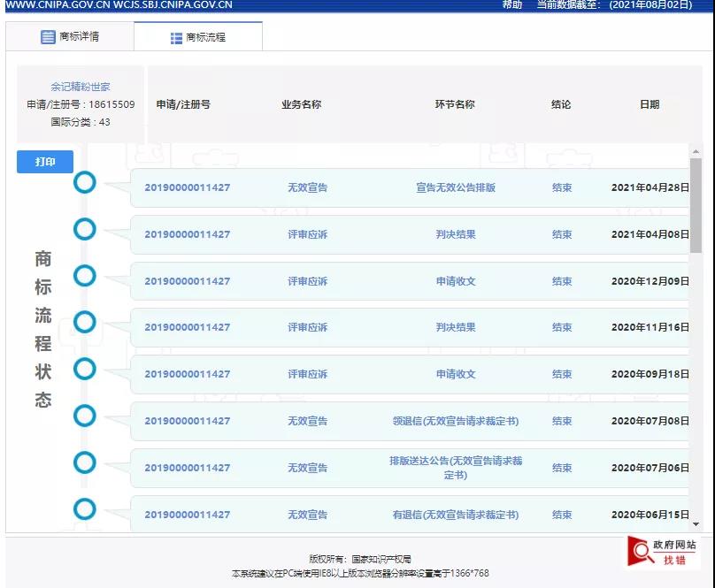Click 领退信(无效宣告请求裁定书) step link
The height and width of the screenshot is (588, 715).
click(x=456, y=421)
